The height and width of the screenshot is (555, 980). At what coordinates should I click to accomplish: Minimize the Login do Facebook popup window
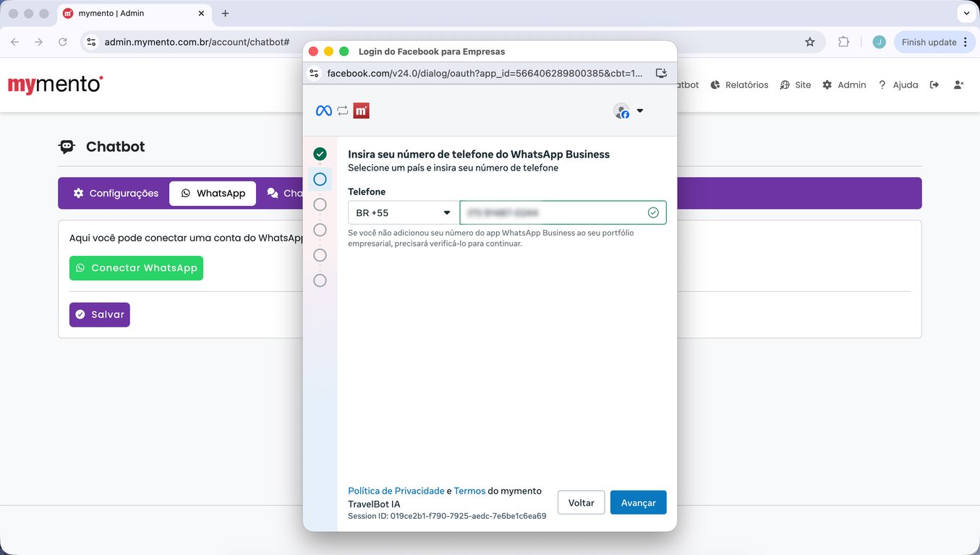[328, 51]
